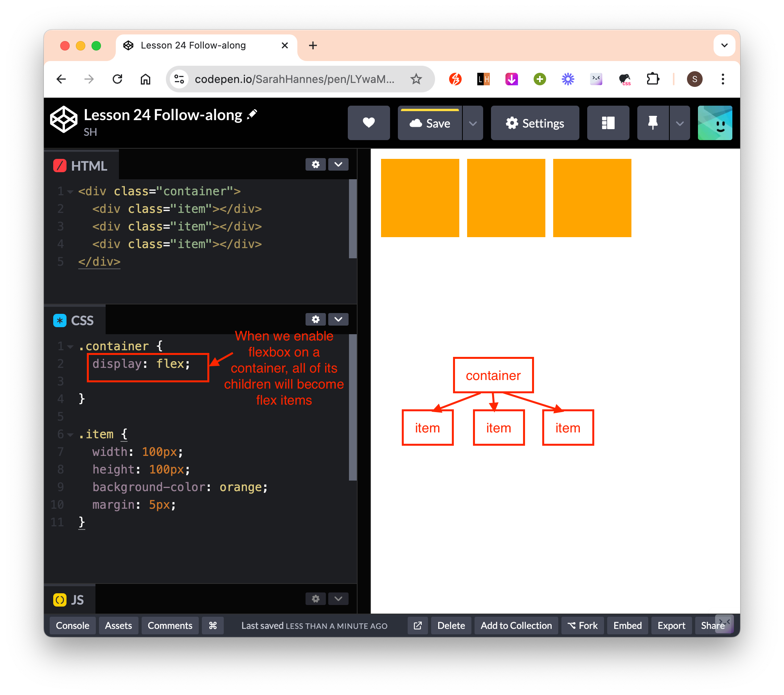Click the CodePen logo icon

(64, 120)
